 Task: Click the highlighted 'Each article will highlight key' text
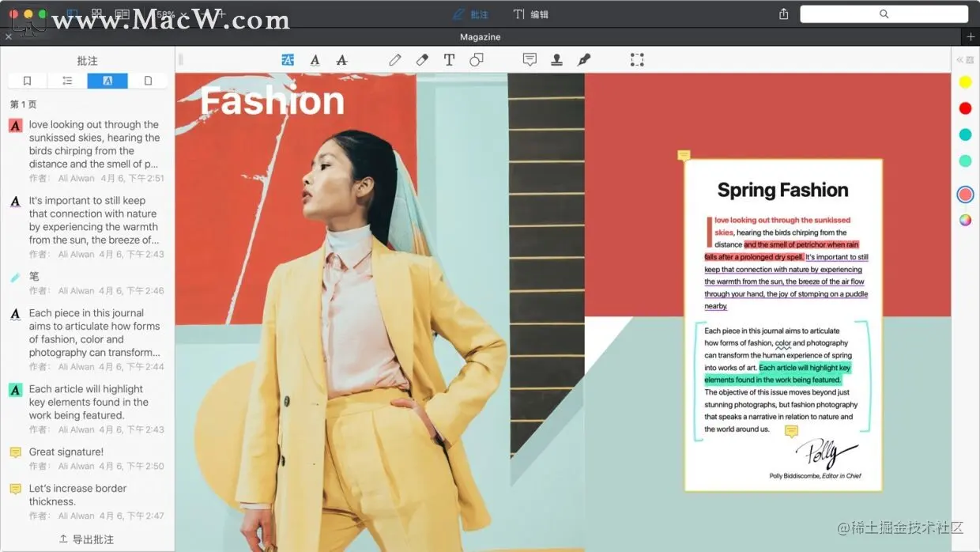pos(805,368)
